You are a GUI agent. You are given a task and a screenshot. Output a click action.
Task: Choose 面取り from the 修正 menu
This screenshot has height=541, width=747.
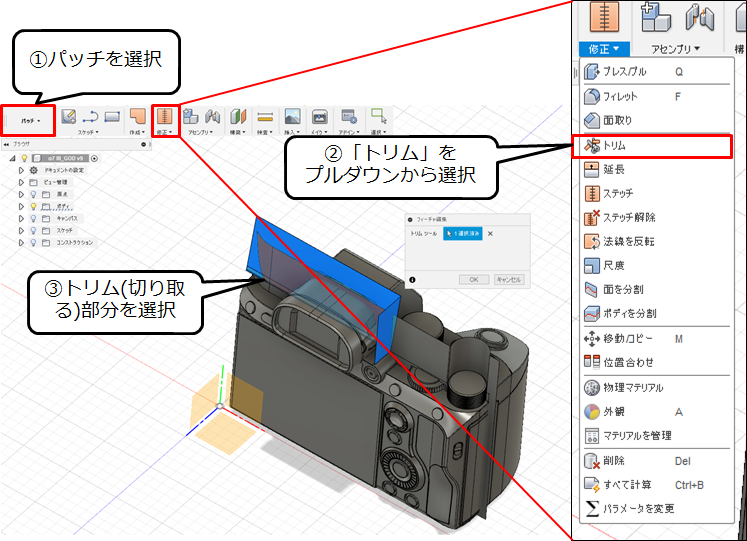click(x=656, y=120)
